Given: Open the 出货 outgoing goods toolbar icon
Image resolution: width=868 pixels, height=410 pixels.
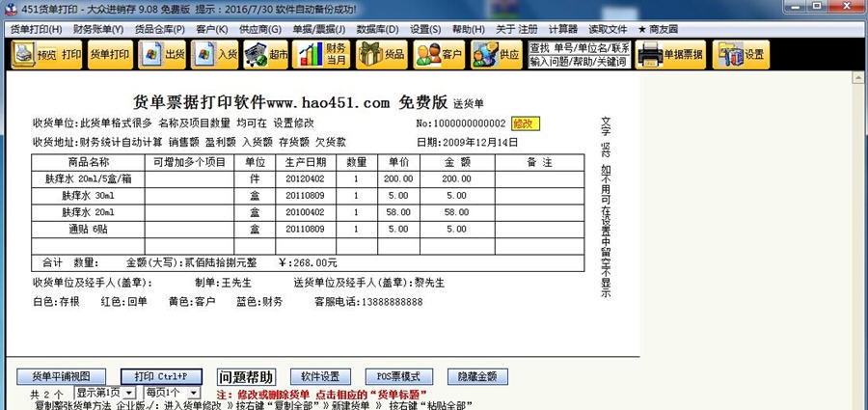Looking at the screenshot, I should coord(162,54).
